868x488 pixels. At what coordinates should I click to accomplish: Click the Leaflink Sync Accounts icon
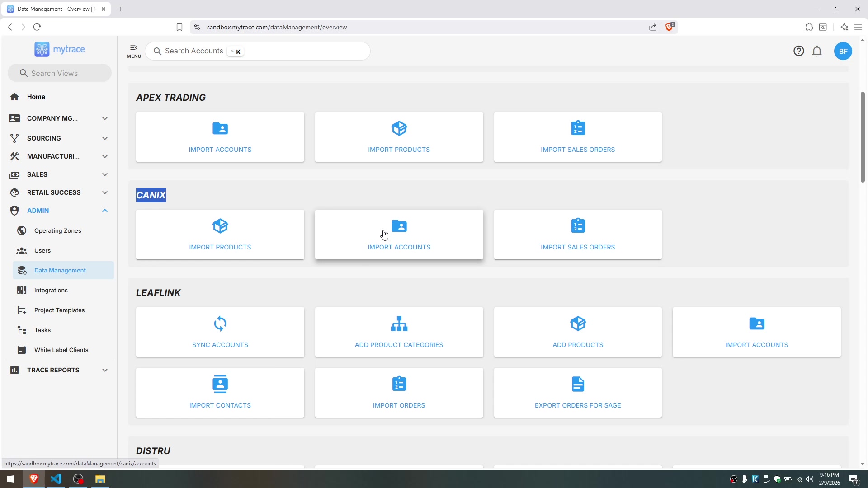click(x=220, y=324)
